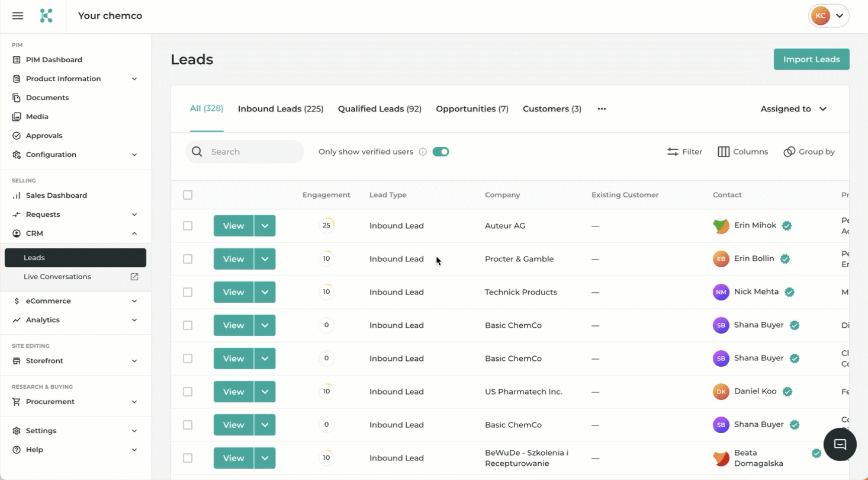Viewport: 868px width, 480px height.
Task: Select the Auteur AG row checkbox
Action: coord(188,226)
